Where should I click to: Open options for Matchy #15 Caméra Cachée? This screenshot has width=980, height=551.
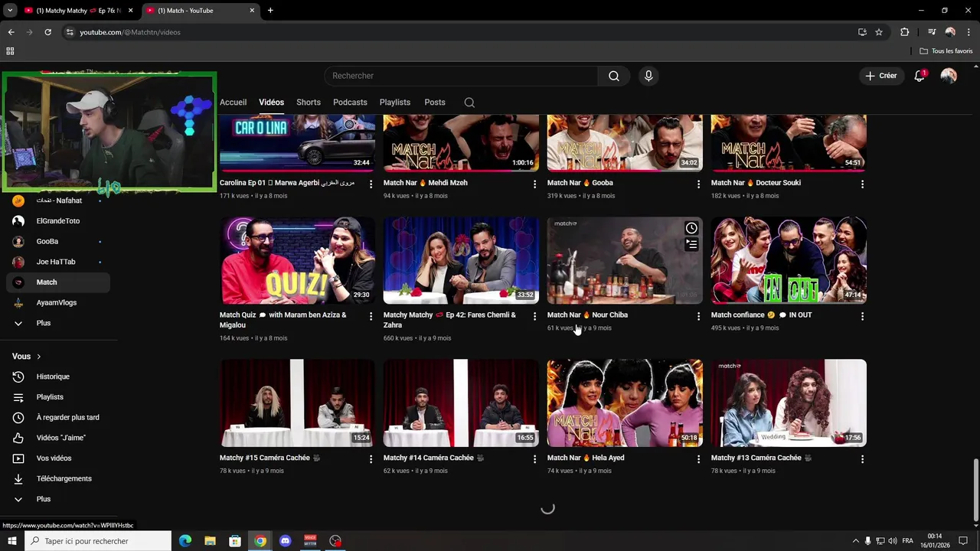coord(371,459)
